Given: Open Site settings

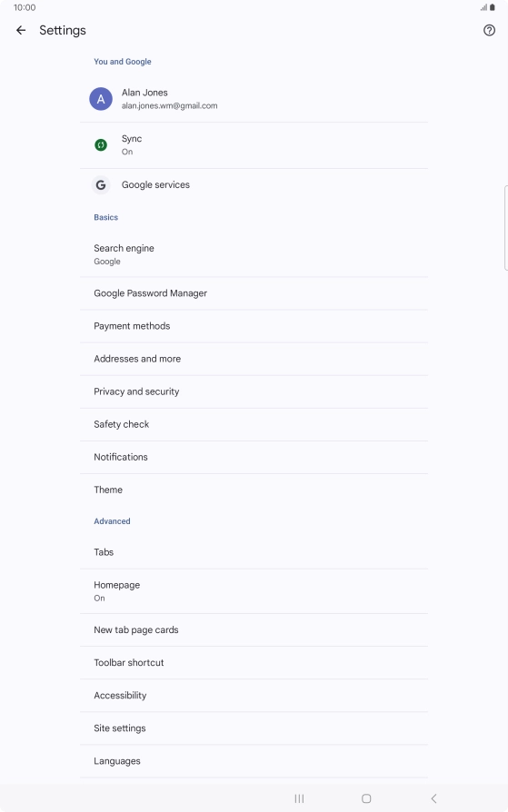Looking at the screenshot, I should [254, 728].
